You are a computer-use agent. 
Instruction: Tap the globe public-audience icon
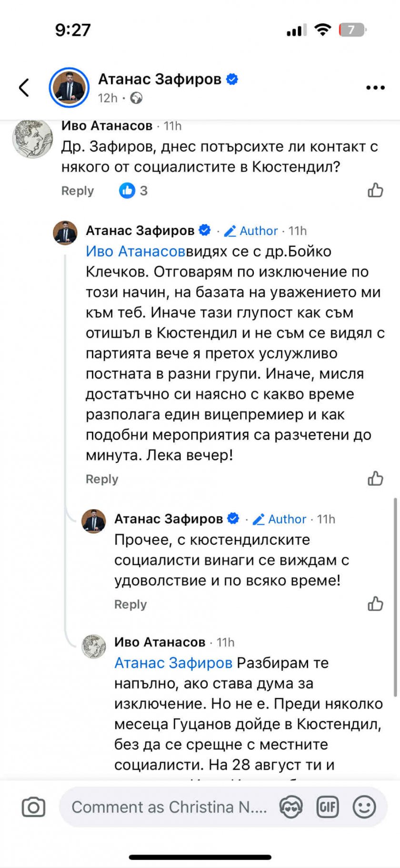tap(136, 98)
